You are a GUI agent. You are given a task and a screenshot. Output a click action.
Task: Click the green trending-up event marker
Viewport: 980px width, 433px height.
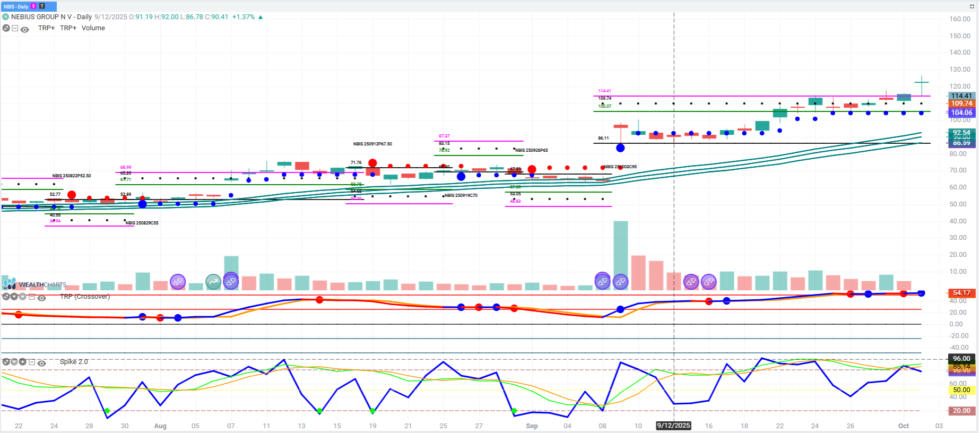click(213, 282)
